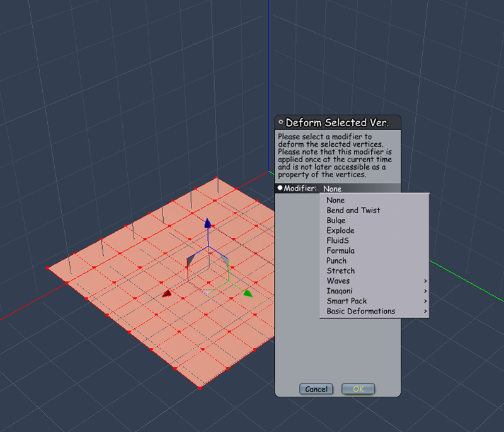Open the Smart Pack submenu entry
The image size is (504, 432).
pos(374,301)
